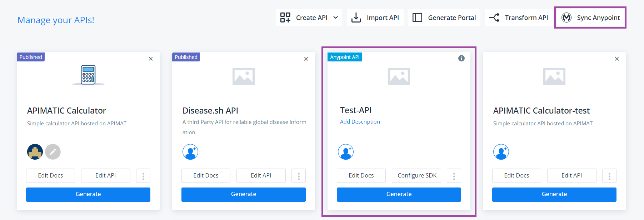
Task: Click the Transform API arrows icon
Action: point(494,17)
